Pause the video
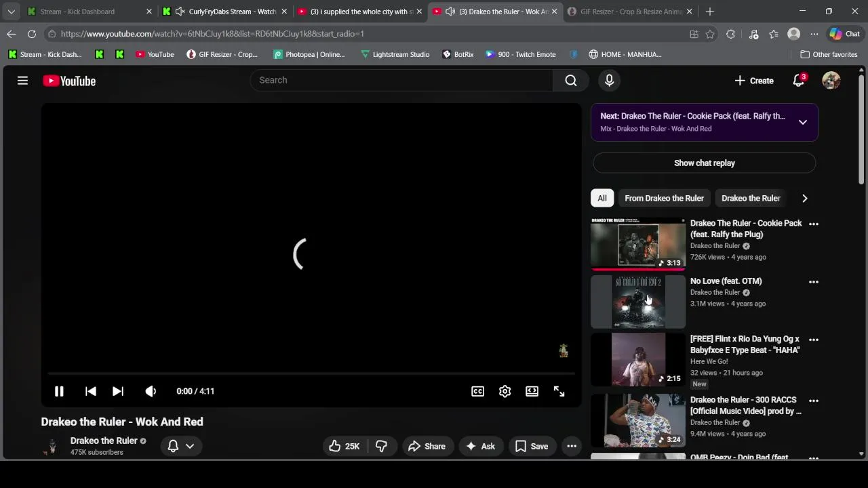868x488 pixels. click(59, 391)
